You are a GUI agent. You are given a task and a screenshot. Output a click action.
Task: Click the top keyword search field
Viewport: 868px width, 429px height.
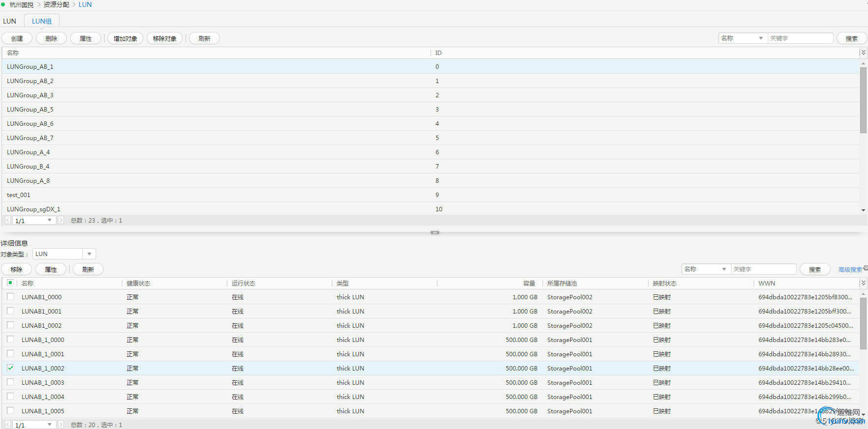click(x=800, y=38)
